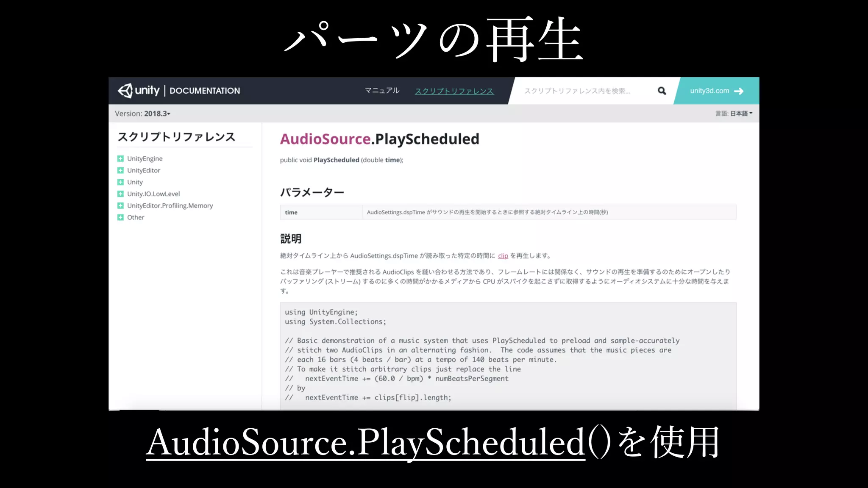
Task: Click the unity3d.com button
Action: [x=709, y=91]
